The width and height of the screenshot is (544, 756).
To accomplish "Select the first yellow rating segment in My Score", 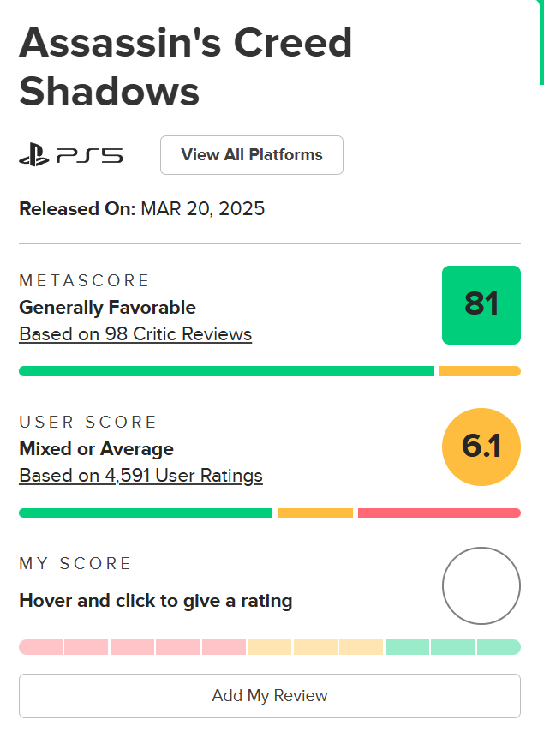I will click(x=270, y=647).
